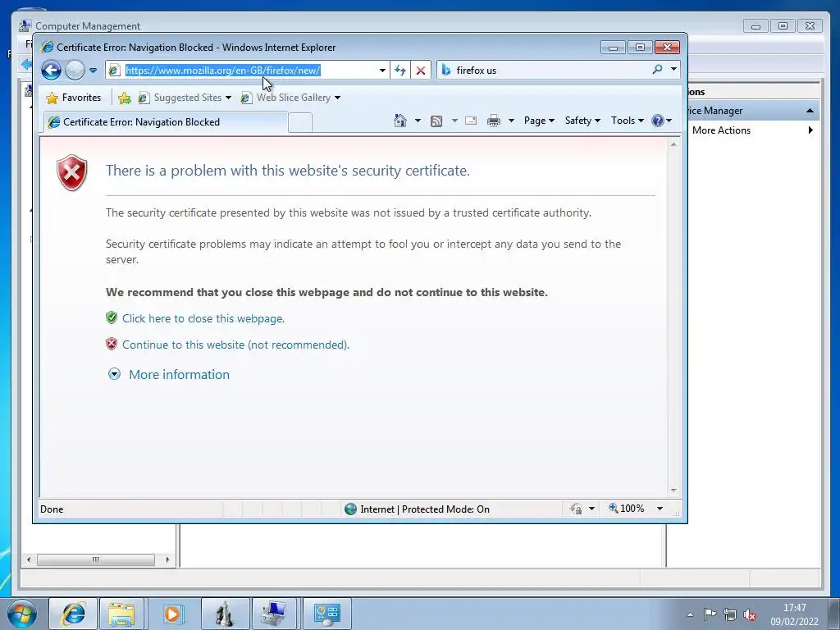This screenshot has width=840, height=630.
Task: Click the red Stop loading icon
Action: pos(421,71)
